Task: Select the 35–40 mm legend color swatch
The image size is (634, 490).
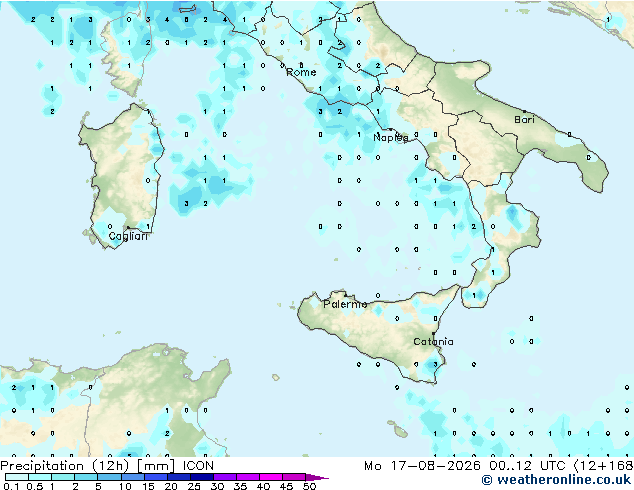Action: pos(247,477)
